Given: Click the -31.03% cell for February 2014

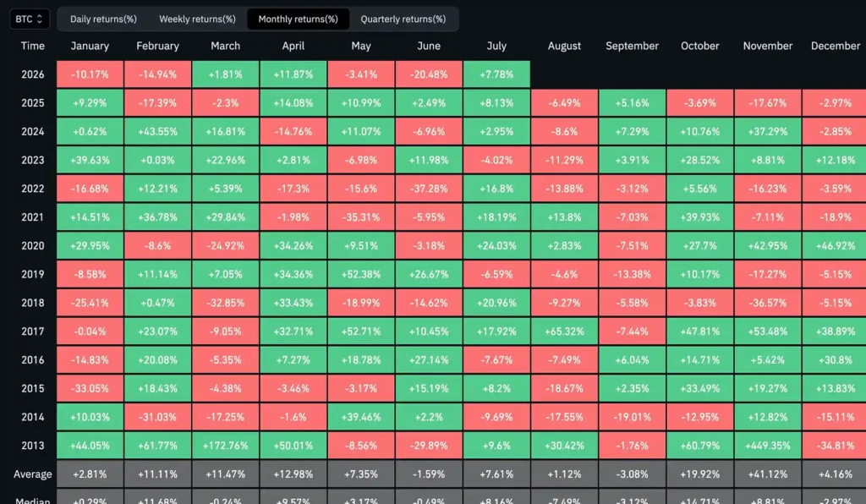Looking at the screenshot, I should point(158,417).
